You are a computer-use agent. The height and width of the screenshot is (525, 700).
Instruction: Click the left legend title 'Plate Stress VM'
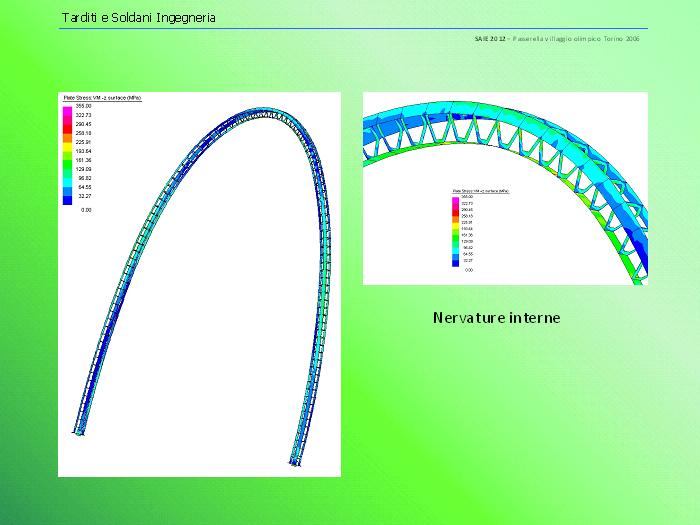coord(102,98)
